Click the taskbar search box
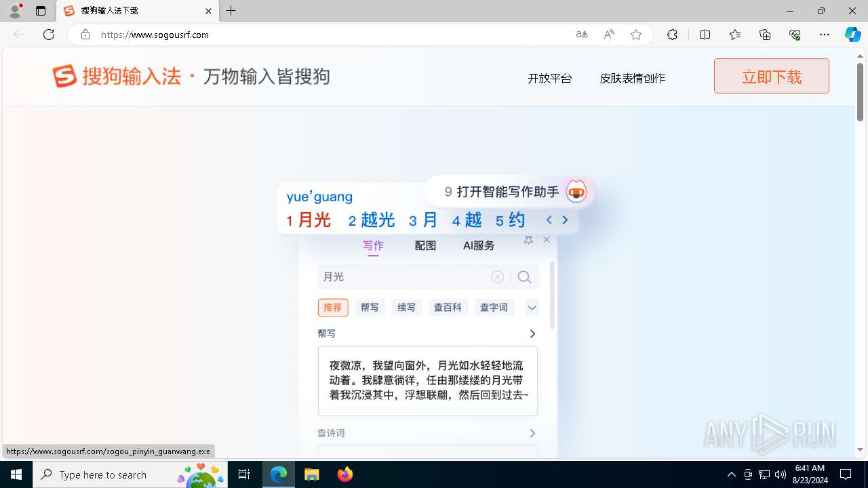This screenshot has height=488, width=868. tap(130, 474)
